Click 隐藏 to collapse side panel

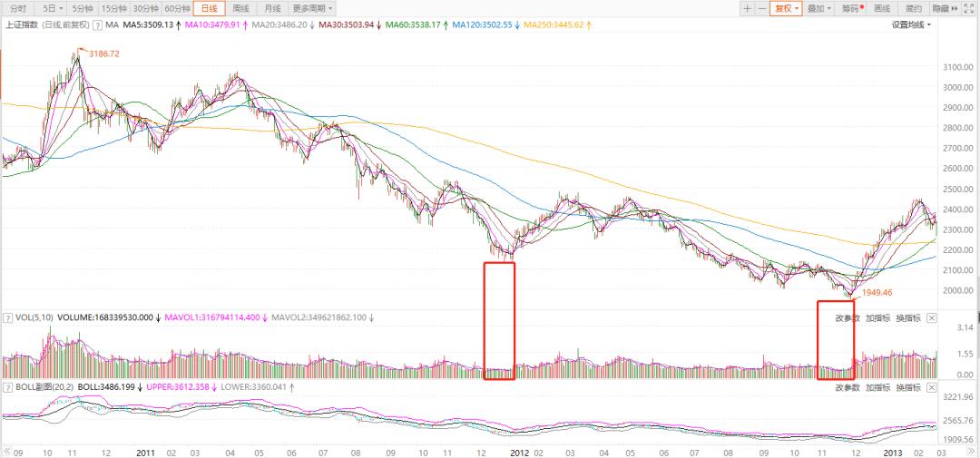tap(945, 9)
